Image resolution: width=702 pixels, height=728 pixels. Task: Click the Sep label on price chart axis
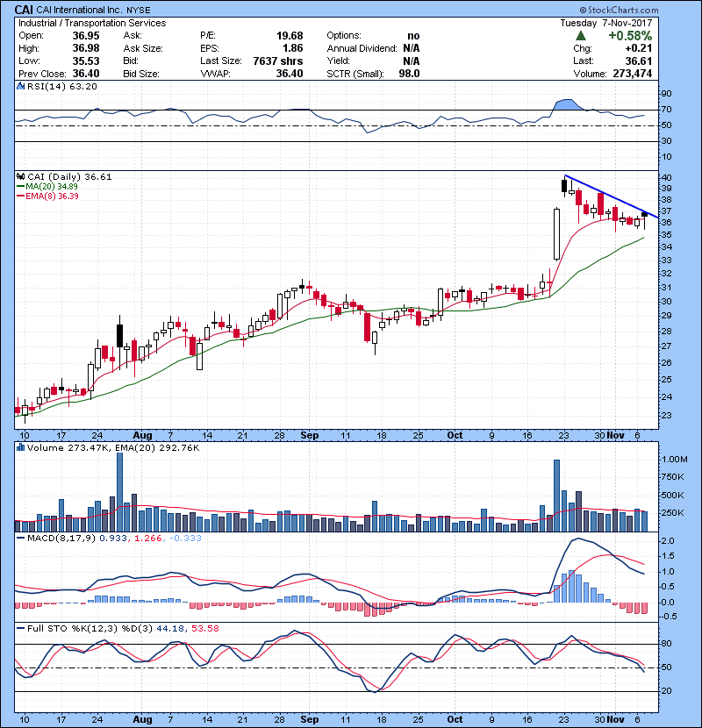pyautogui.click(x=310, y=436)
